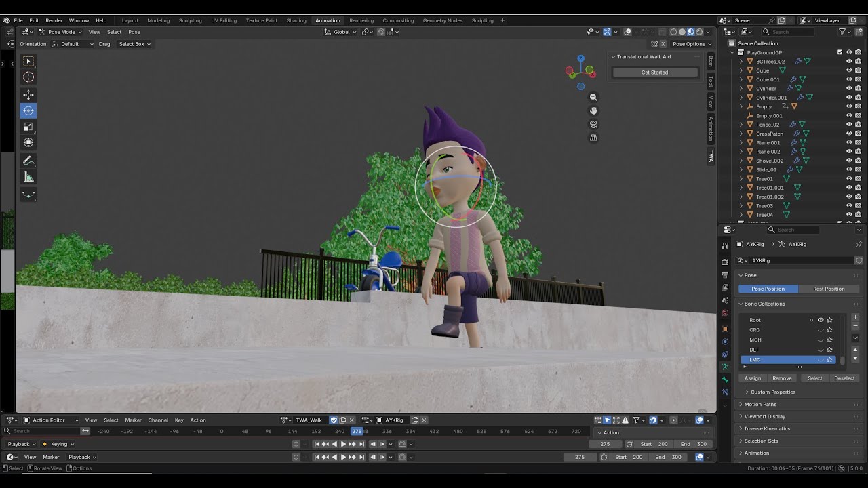Click the play animation button in Action Editor
868x488 pixels.
click(343, 444)
